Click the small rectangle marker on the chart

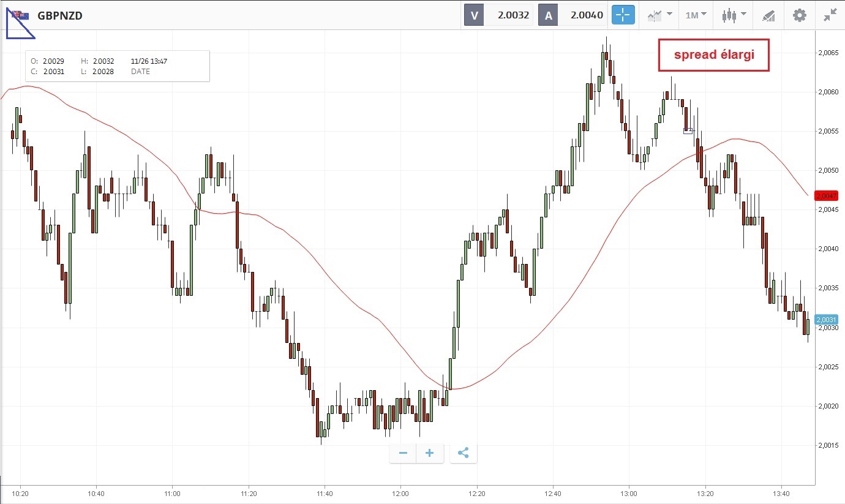coord(688,131)
